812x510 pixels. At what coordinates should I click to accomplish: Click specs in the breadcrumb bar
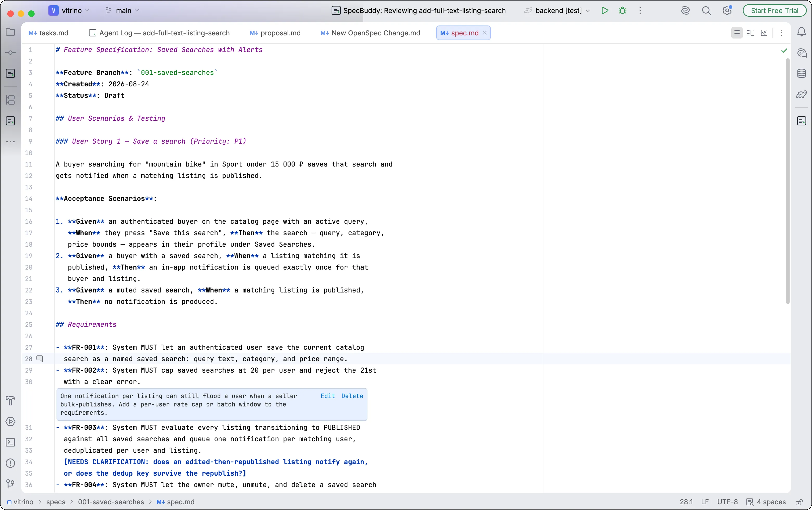pyautogui.click(x=56, y=502)
